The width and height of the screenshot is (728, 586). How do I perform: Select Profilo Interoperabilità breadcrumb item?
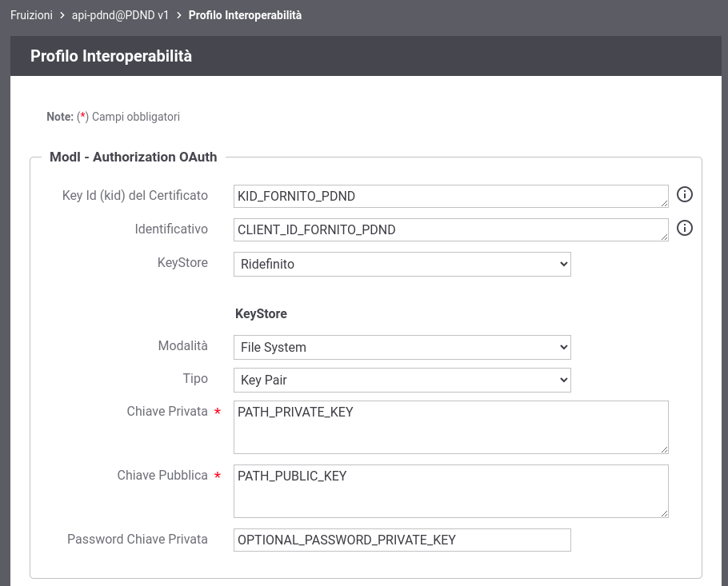tap(245, 15)
